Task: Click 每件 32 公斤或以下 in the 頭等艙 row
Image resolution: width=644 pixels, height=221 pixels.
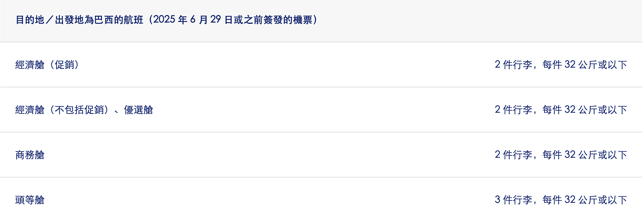Action: pos(585,200)
